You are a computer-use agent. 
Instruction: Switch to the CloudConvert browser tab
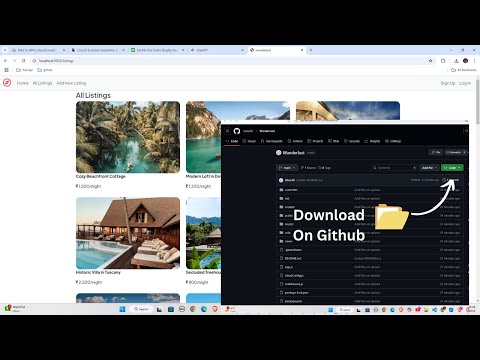tap(38, 50)
